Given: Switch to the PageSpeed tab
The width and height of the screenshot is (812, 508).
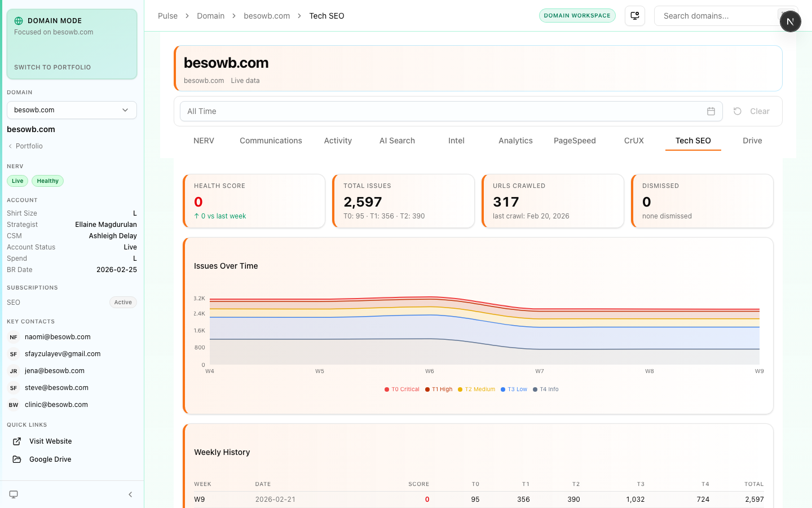Looking at the screenshot, I should point(574,141).
